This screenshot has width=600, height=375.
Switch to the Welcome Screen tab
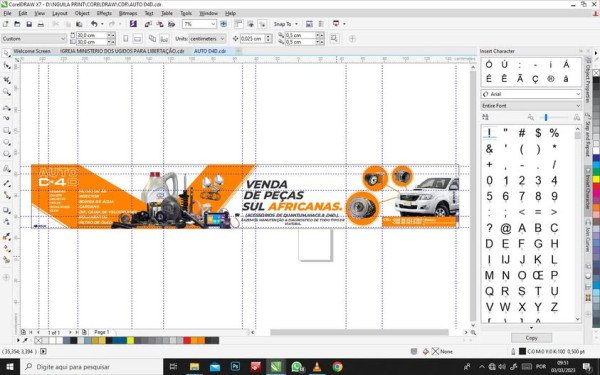(32, 51)
